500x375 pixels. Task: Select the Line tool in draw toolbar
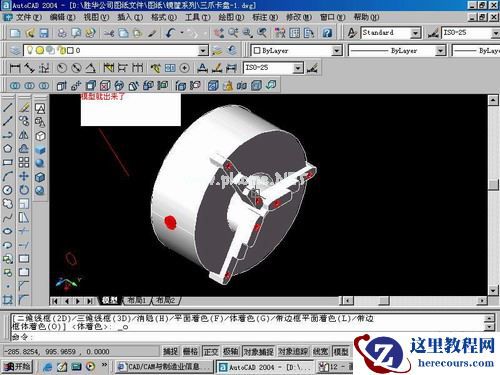(8, 107)
